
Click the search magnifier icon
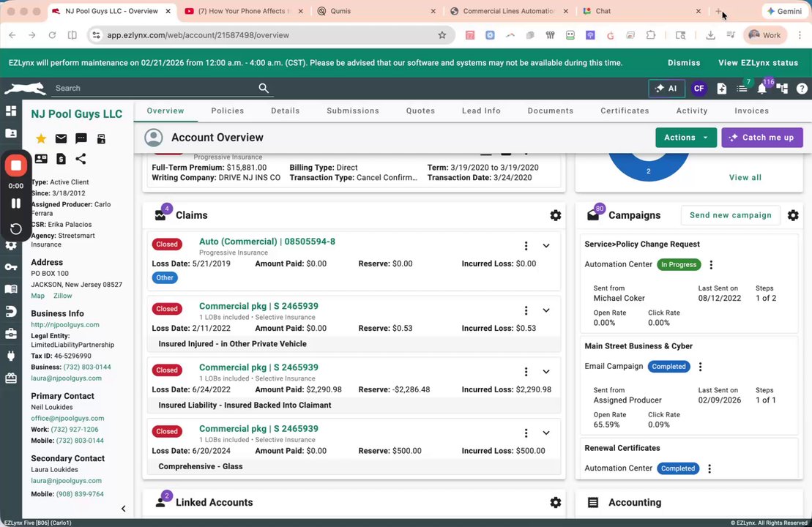[264, 89]
